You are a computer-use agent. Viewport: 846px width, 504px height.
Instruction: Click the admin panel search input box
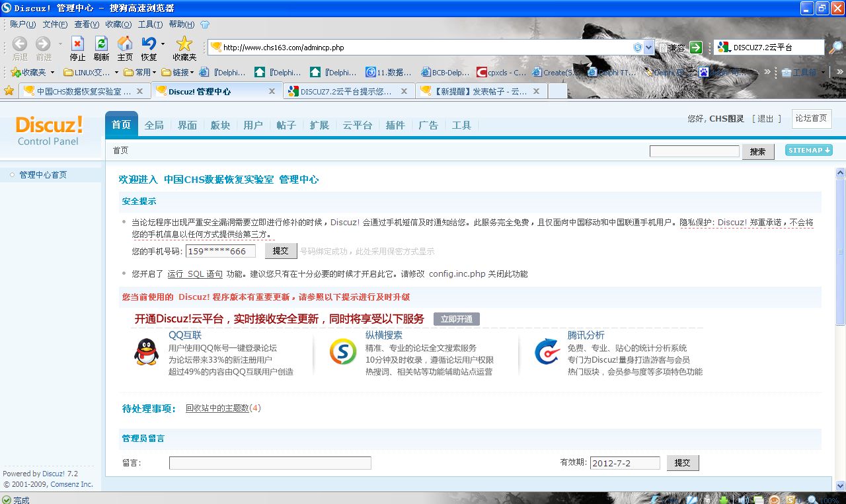click(695, 151)
